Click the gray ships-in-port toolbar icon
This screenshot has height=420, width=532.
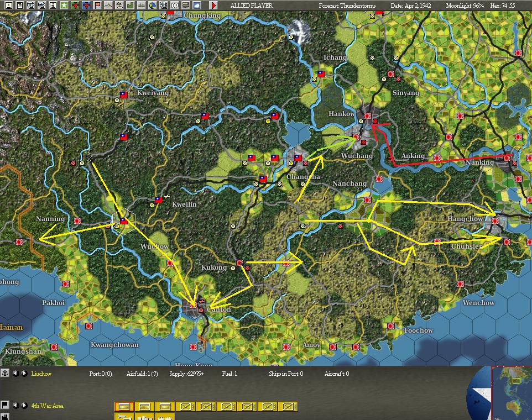click(142, 5)
